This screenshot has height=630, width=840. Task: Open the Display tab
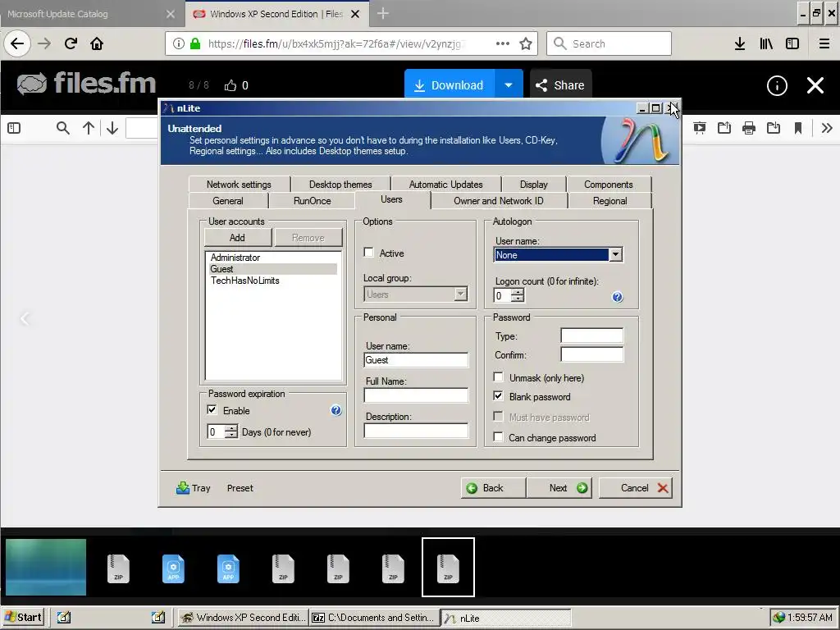pos(533,185)
